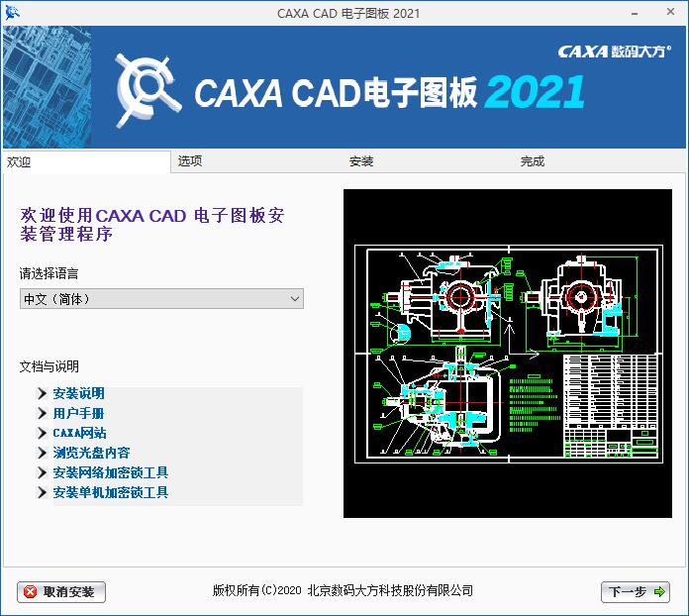Image resolution: width=689 pixels, height=616 pixels.
Task: Click the 取消安装 button
Action: click(x=61, y=592)
